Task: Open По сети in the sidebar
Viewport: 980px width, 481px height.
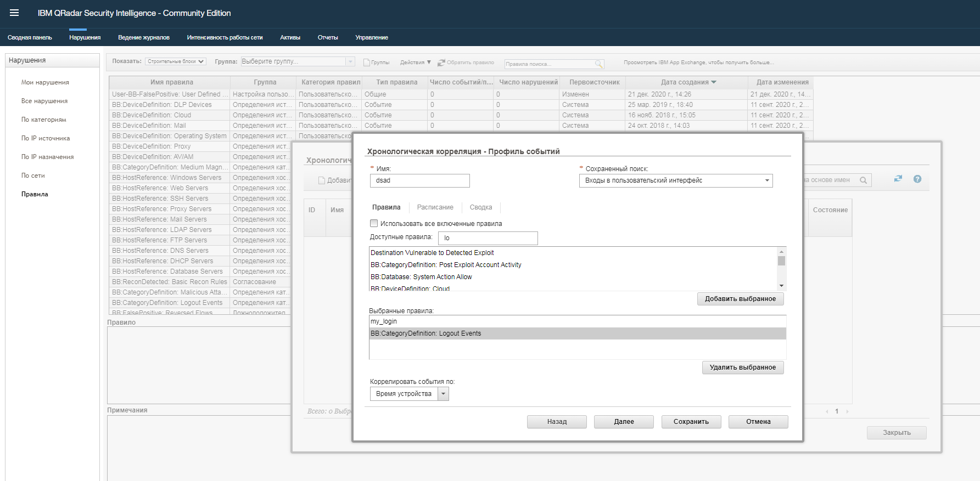Action: tap(33, 176)
